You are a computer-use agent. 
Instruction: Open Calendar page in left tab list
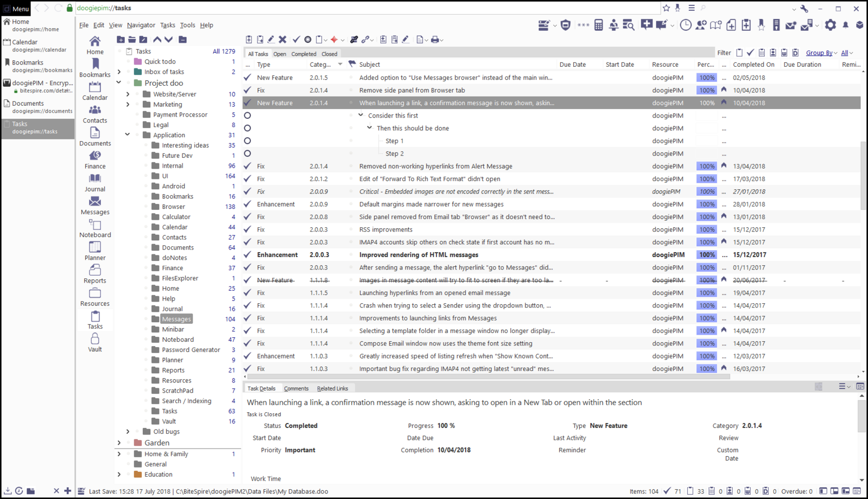(38, 45)
